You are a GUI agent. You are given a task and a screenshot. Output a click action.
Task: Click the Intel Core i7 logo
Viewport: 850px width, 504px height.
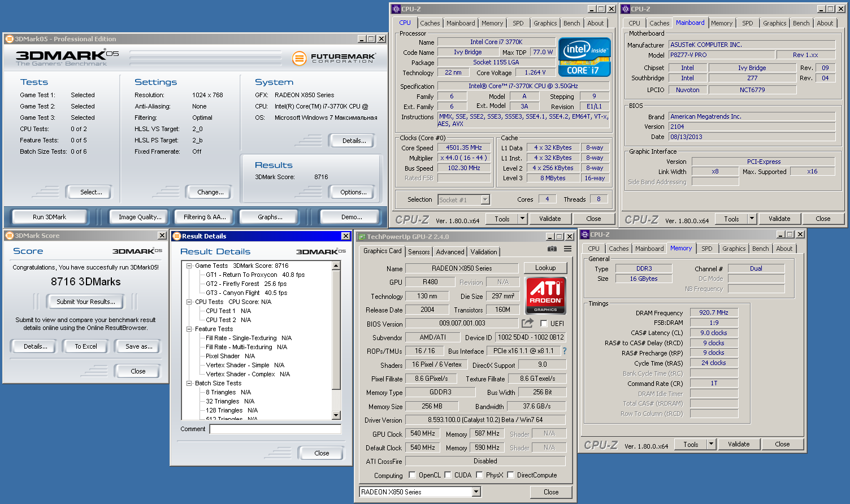[584, 57]
